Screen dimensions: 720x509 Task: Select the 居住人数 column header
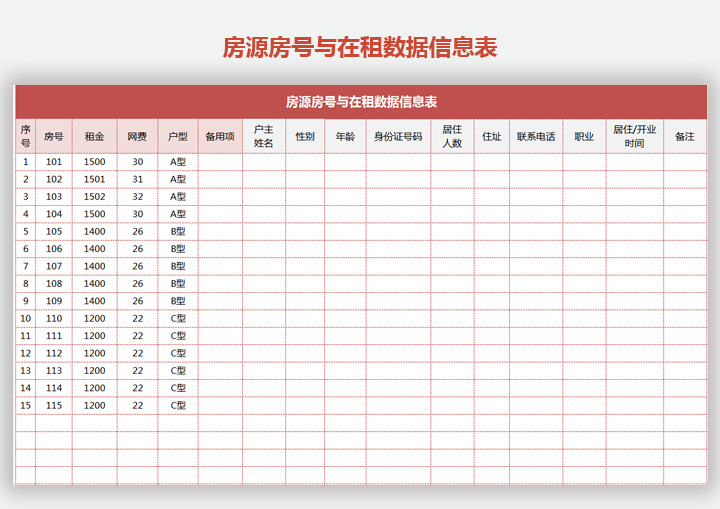tap(452, 136)
